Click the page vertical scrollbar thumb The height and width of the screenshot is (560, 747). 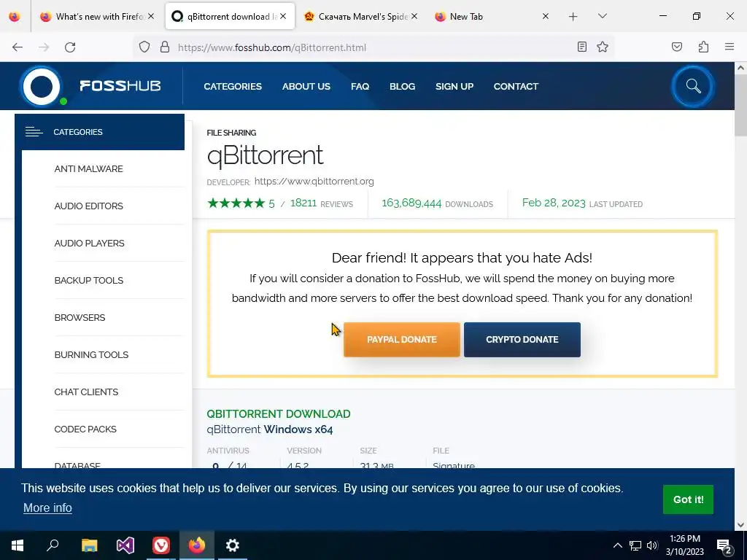[740, 106]
